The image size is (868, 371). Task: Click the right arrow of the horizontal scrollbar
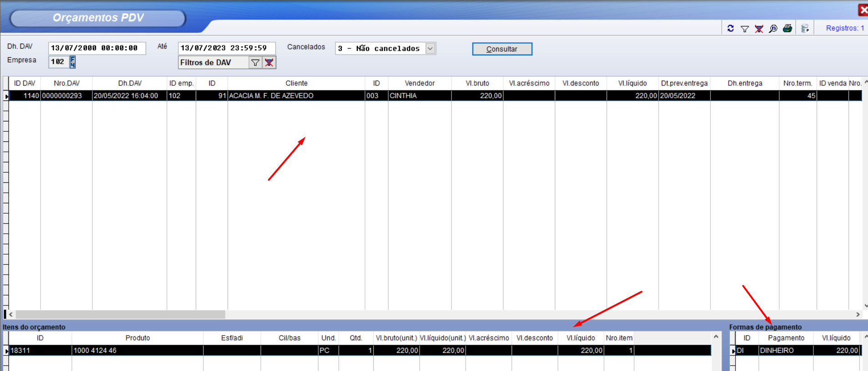[x=858, y=315]
